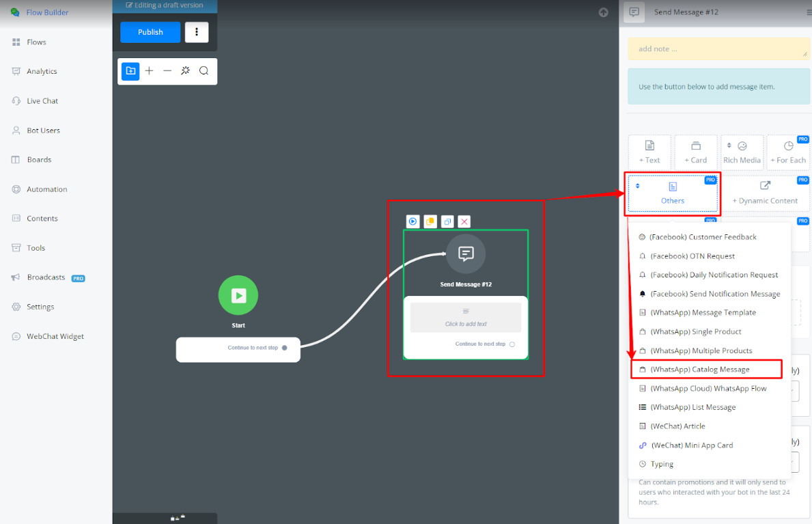Expand the Rich Media dropdown
The height and width of the screenshot is (524, 812).
tap(741, 152)
